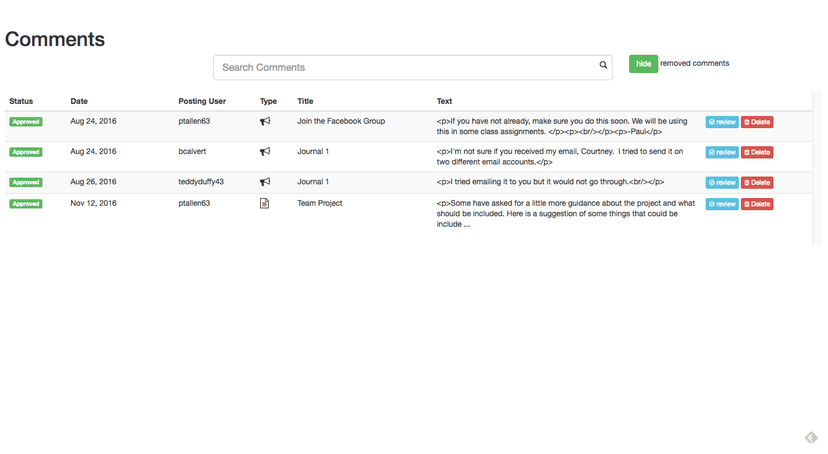Click date Aug 24, 2016 in ptallen63's Facebook Group row
828x454 pixels.
tap(93, 121)
